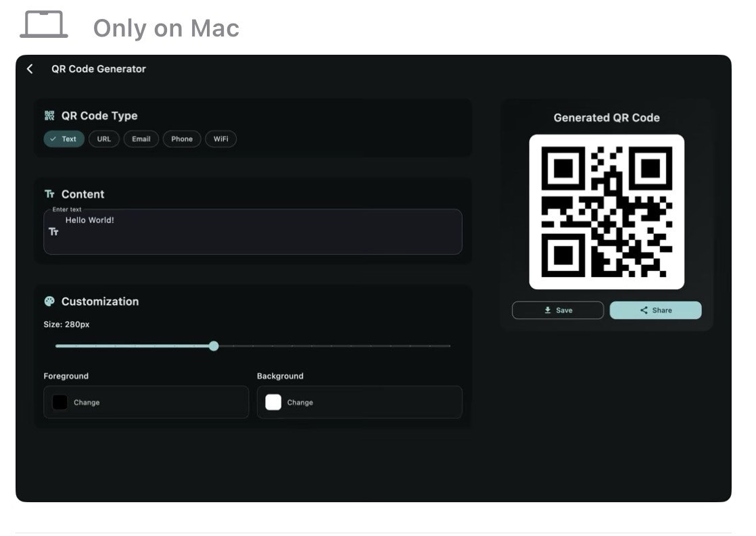
Task: Choose the Email QR code type
Action: click(x=141, y=139)
